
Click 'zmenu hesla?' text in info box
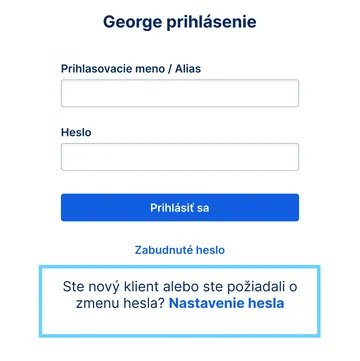click(x=120, y=303)
